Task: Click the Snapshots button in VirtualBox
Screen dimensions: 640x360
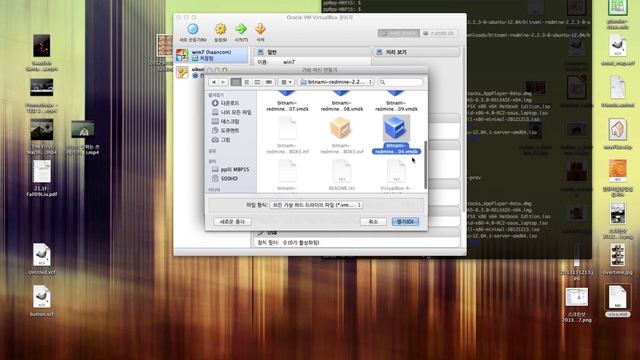Action: 439,33
